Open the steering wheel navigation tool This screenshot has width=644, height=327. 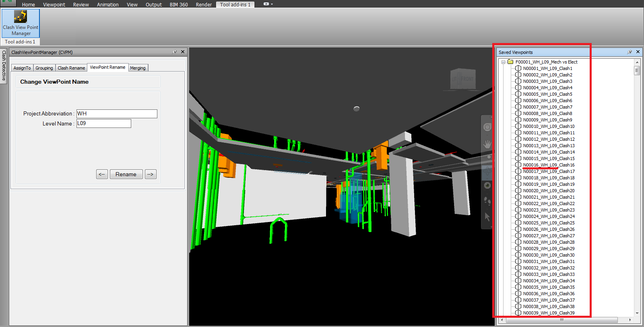click(x=487, y=128)
